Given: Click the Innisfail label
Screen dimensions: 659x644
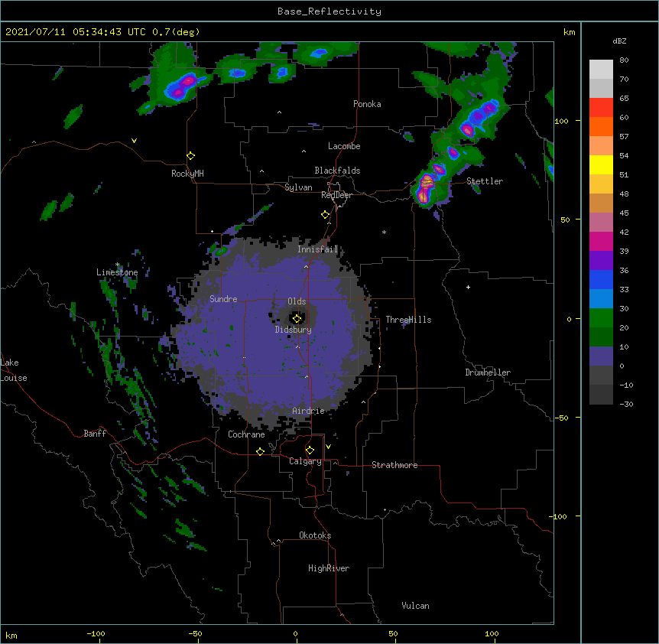Looking at the screenshot, I should pos(318,249).
